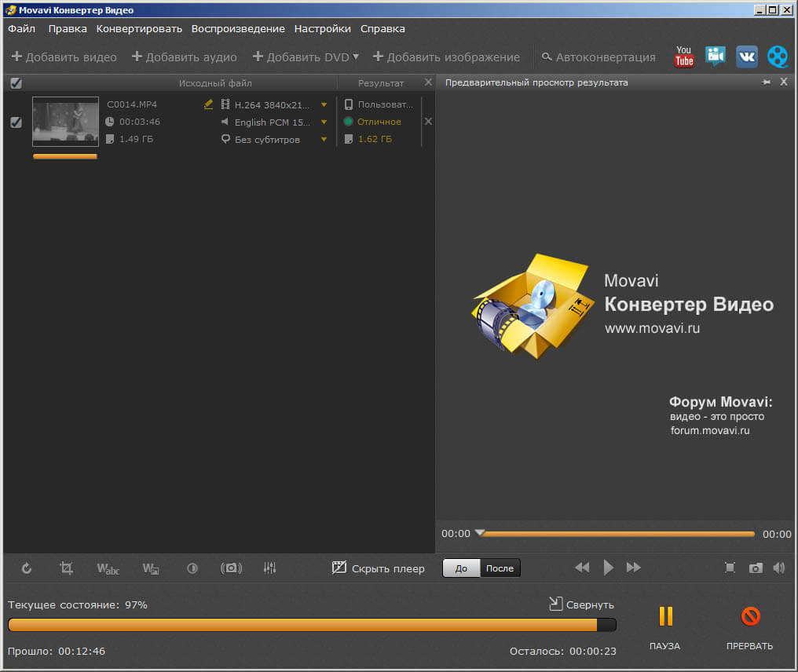Click the fast forward button

634,568
